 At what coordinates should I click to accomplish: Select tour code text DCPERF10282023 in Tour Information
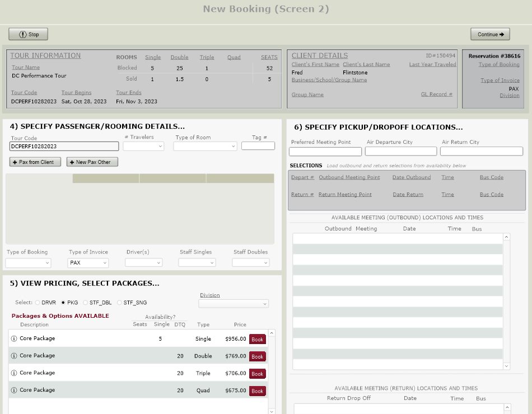pyautogui.click(x=34, y=101)
